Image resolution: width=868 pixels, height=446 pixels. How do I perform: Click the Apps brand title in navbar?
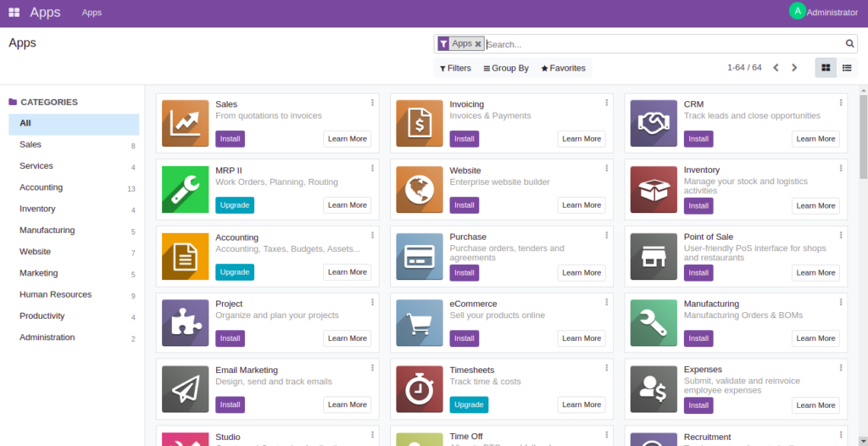pos(46,12)
